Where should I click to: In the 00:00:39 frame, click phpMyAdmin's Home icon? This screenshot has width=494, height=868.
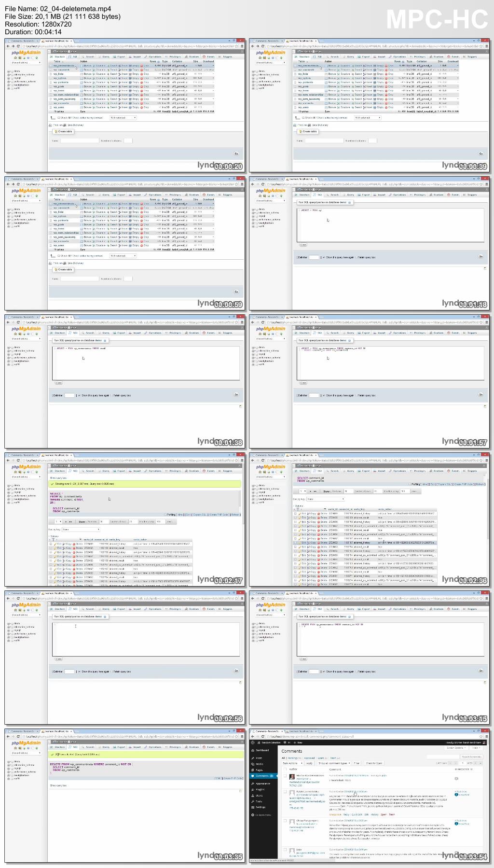tap(260, 57)
